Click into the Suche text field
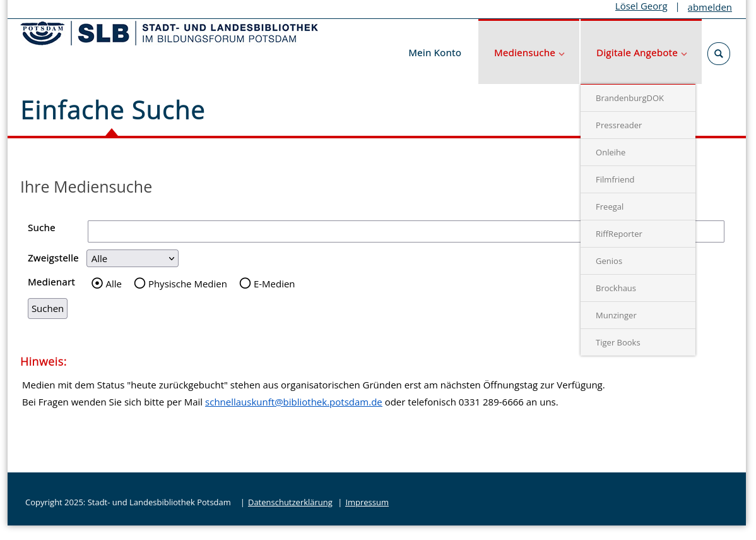Viewport: 756px width, 540px height. coord(333,232)
